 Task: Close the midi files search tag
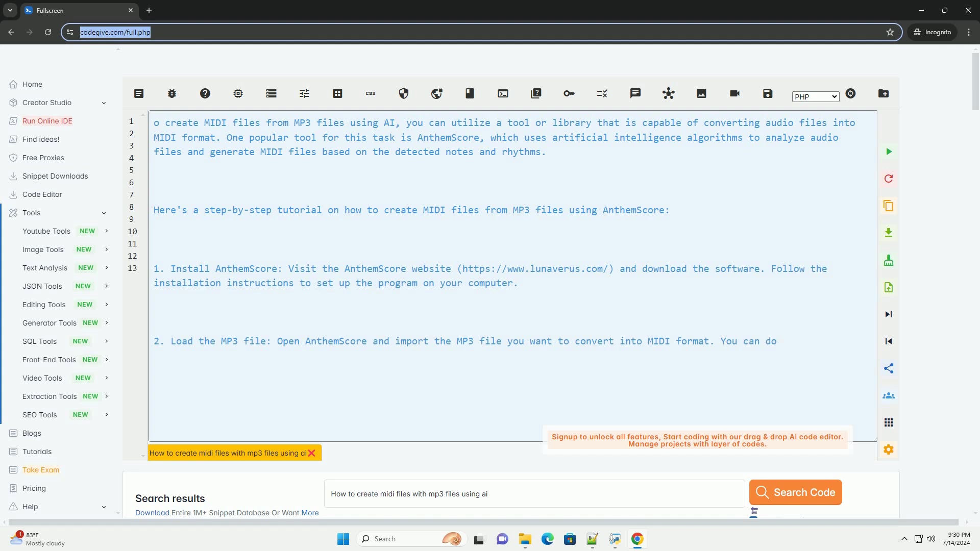click(312, 453)
